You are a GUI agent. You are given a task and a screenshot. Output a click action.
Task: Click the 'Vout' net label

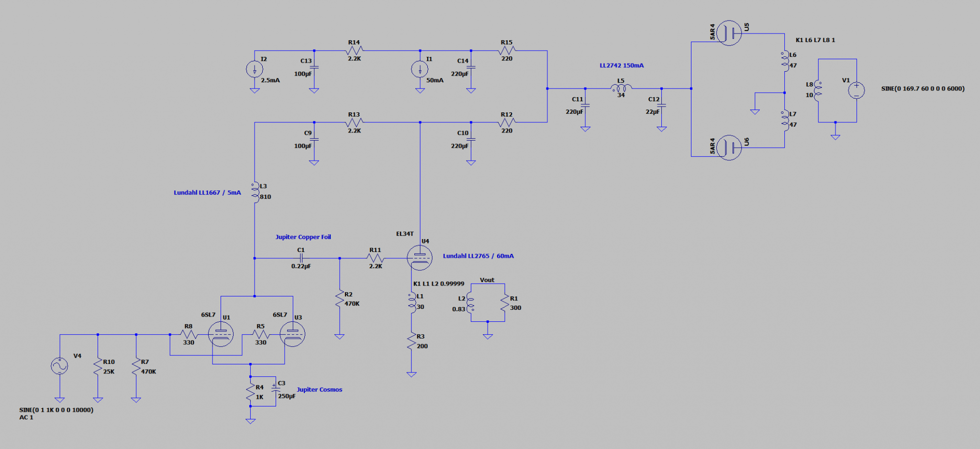click(487, 280)
